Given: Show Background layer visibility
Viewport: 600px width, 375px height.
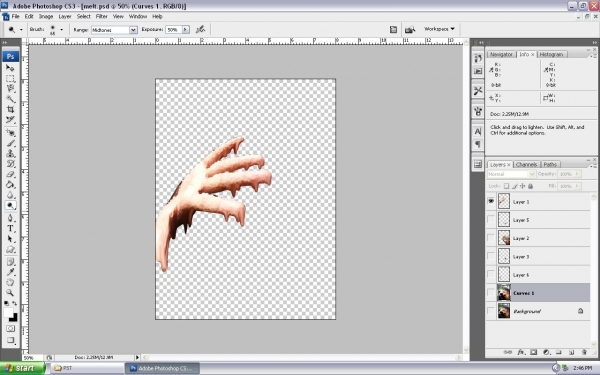Looking at the screenshot, I should coord(491,311).
